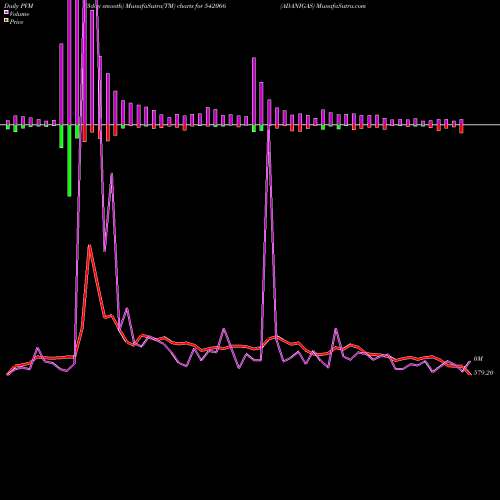Click the '0M' volume value label
The height and width of the screenshot is (500, 500).
coord(478,359)
